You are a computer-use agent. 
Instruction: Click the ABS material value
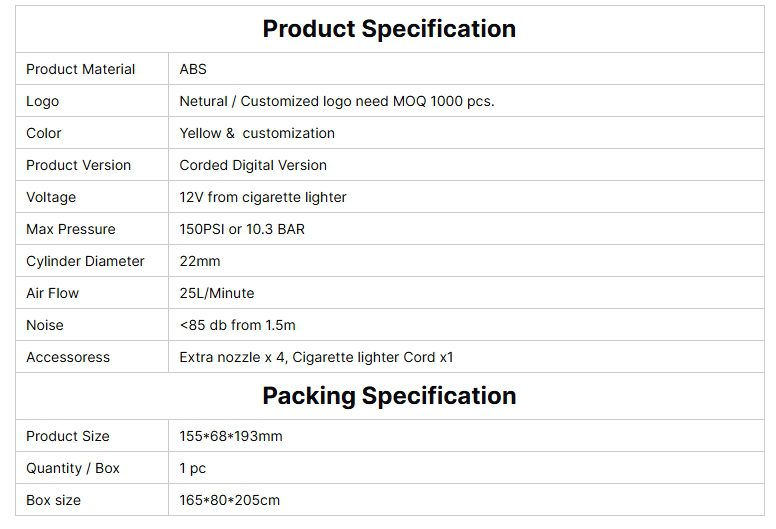click(x=193, y=69)
